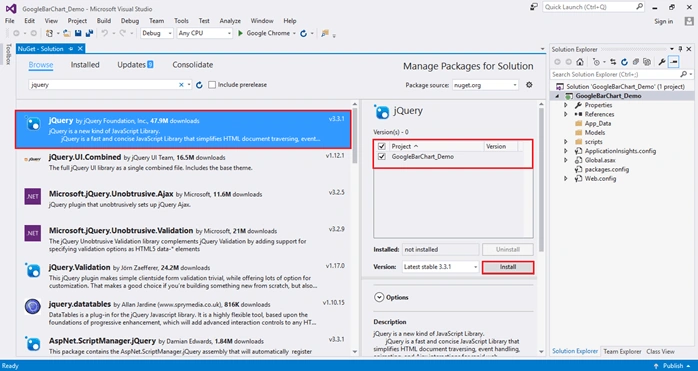Click Solution Explorer Refresh icon
The image size is (698, 371).
coord(625,62)
